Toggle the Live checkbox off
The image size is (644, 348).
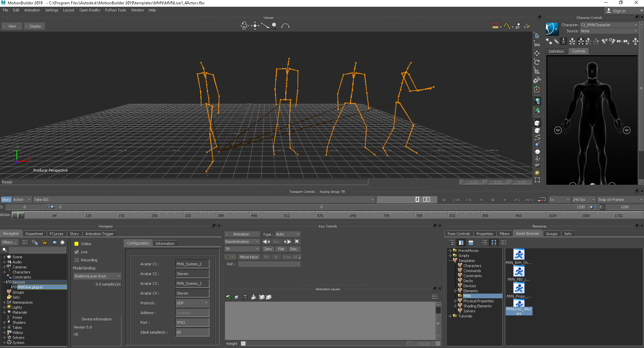pyautogui.click(x=77, y=252)
